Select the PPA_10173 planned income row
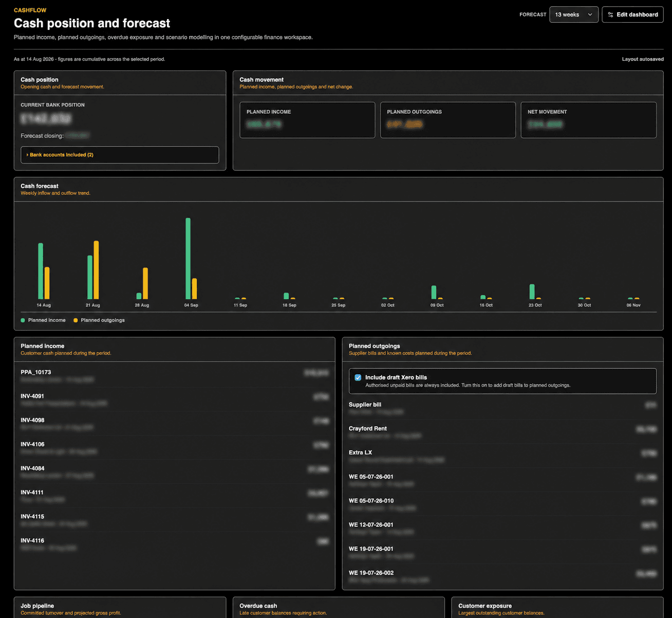The height and width of the screenshot is (618, 672). pos(175,376)
